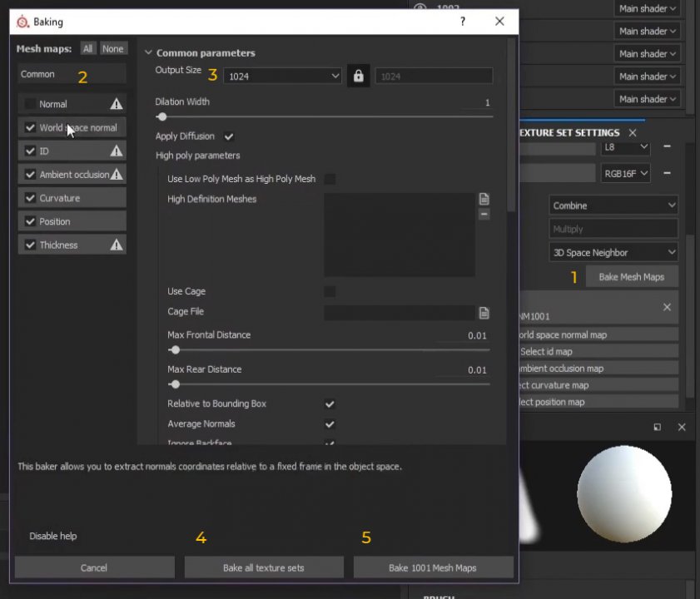Disable the Apply Diffusion checkbox
Image resolution: width=700 pixels, height=599 pixels.
coord(228,136)
